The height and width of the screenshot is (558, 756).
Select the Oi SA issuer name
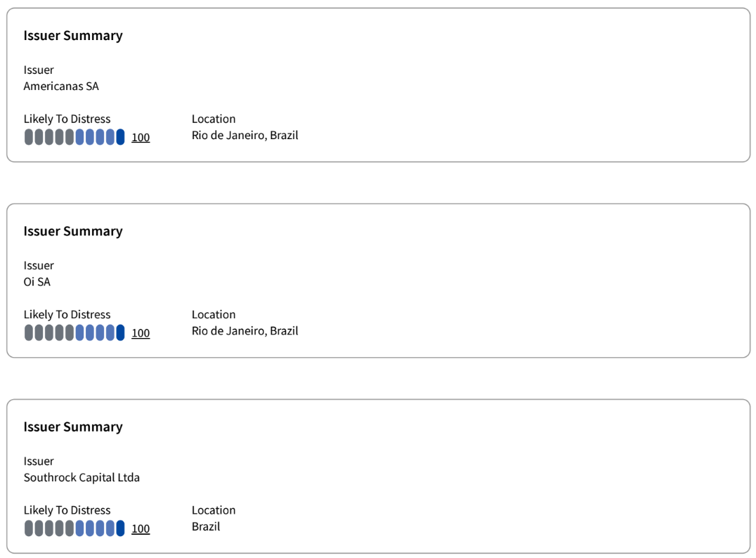tap(37, 282)
